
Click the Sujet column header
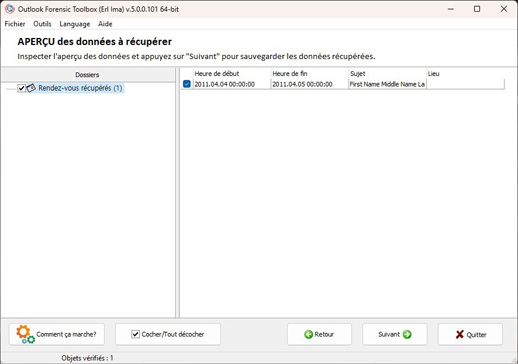click(387, 74)
